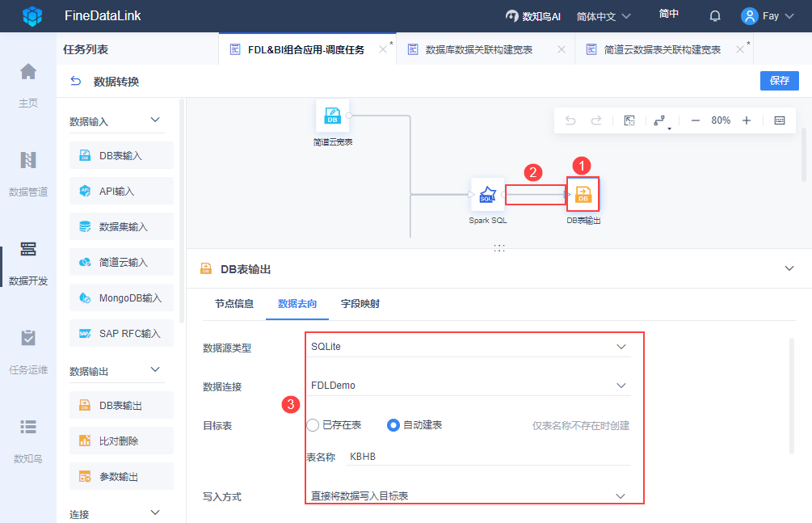The image size is (812, 523).
Task: Open 数据开发 in the sidebar
Action: pos(28,262)
